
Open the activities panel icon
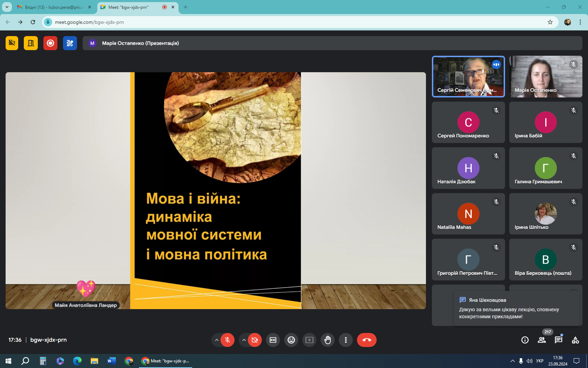[x=575, y=340]
